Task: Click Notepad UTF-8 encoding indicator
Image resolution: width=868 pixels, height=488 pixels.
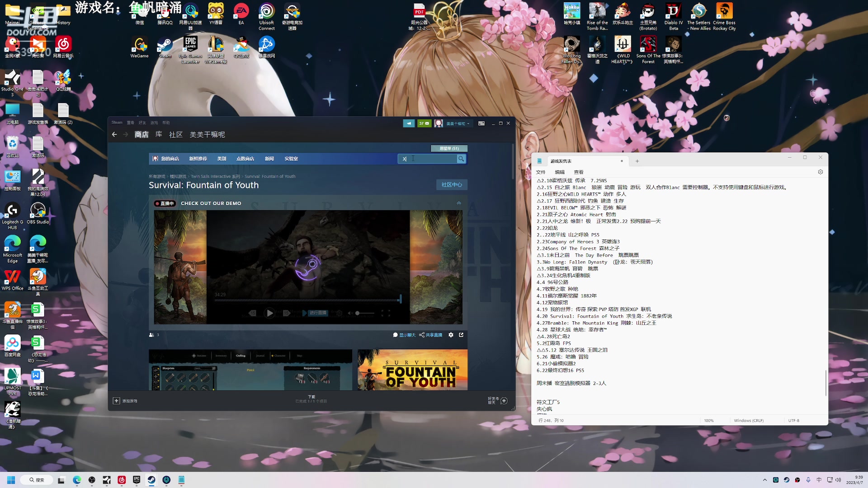Action: tap(794, 421)
